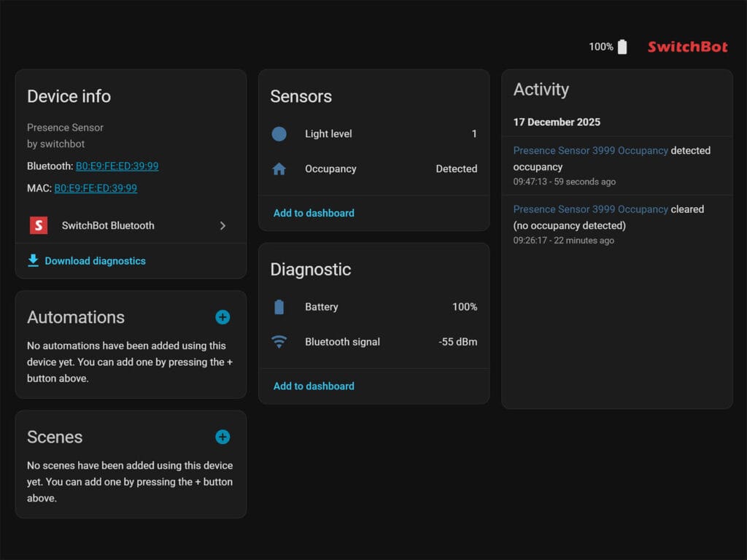Click the Battery icon in Diagnostic panel
Image resolution: width=747 pixels, height=560 pixels.
(279, 307)
